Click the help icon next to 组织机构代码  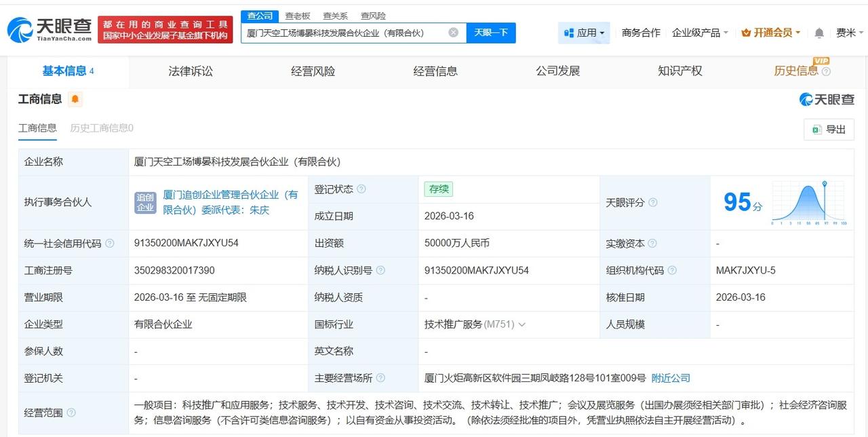pos(673,270)
